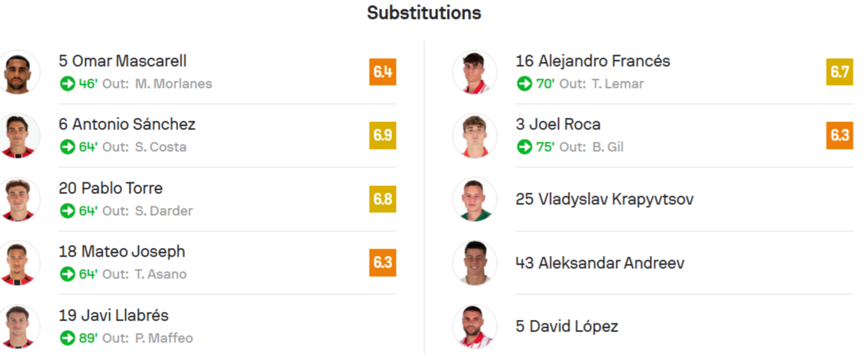Click Mateo Joseph's player photo
The image size is (868, 354).
[19, 262]
